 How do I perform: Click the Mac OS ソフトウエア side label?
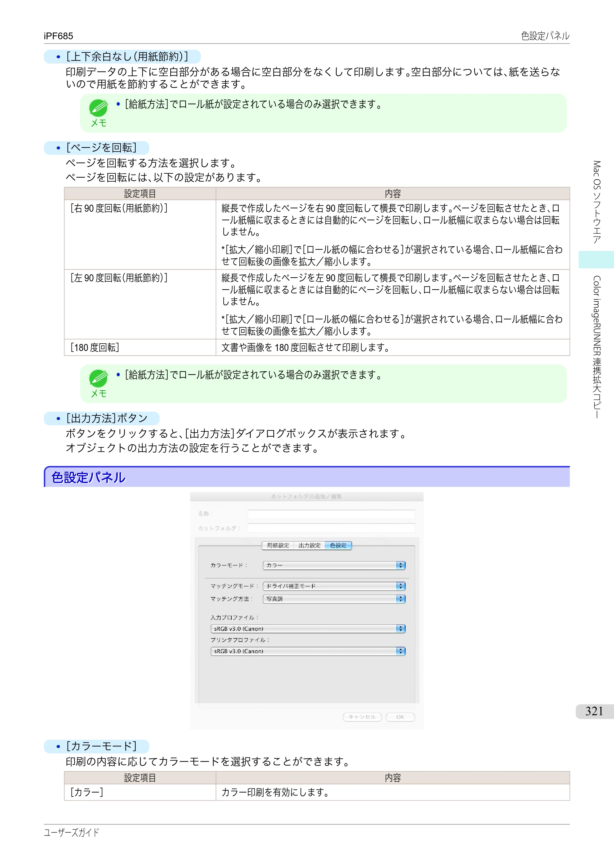(597, 202)
